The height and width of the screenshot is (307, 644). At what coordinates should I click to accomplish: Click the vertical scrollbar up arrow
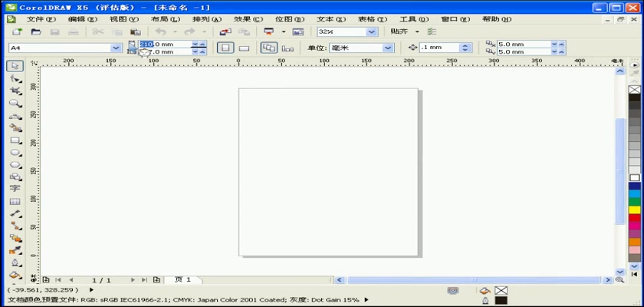click(620, 71)
